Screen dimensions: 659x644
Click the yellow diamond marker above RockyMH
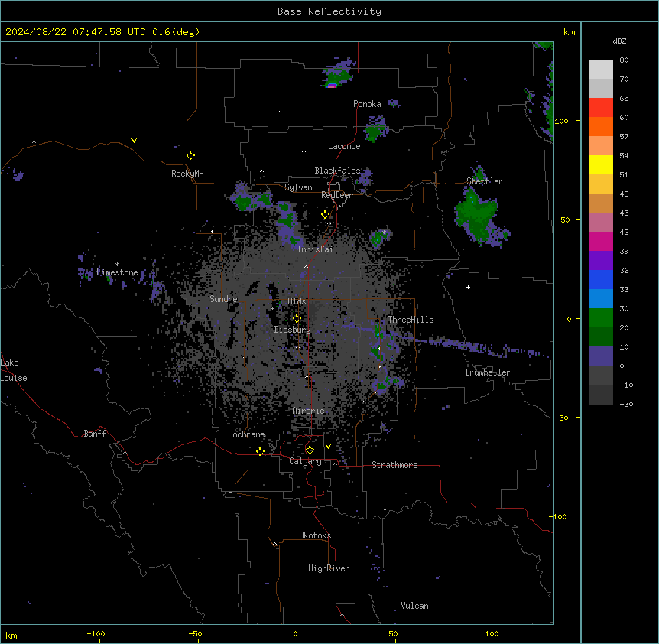190,155
